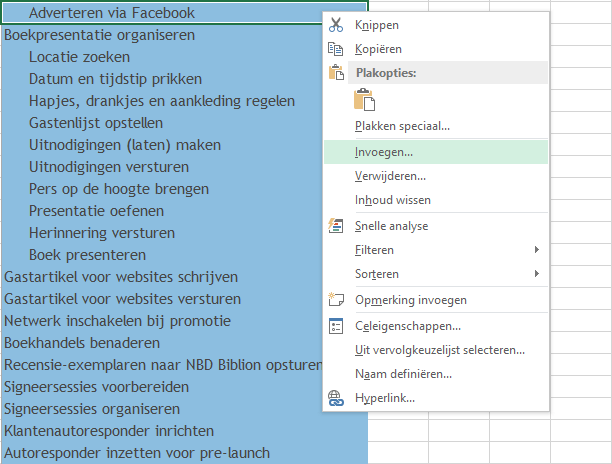Click the Snelle analyse icon
This screenshot has height=464, width=612.
coord(336,226)
